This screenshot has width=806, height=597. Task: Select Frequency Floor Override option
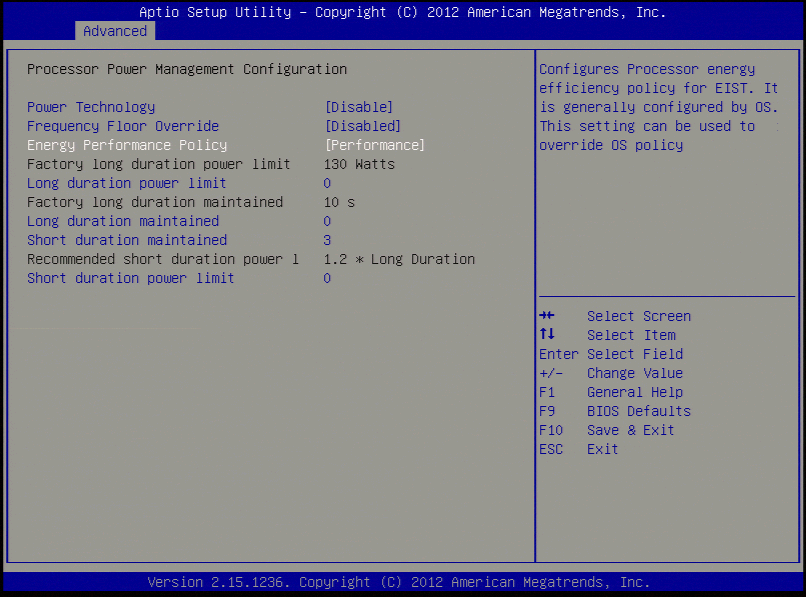pyautogui.click(x=123, y=126)
